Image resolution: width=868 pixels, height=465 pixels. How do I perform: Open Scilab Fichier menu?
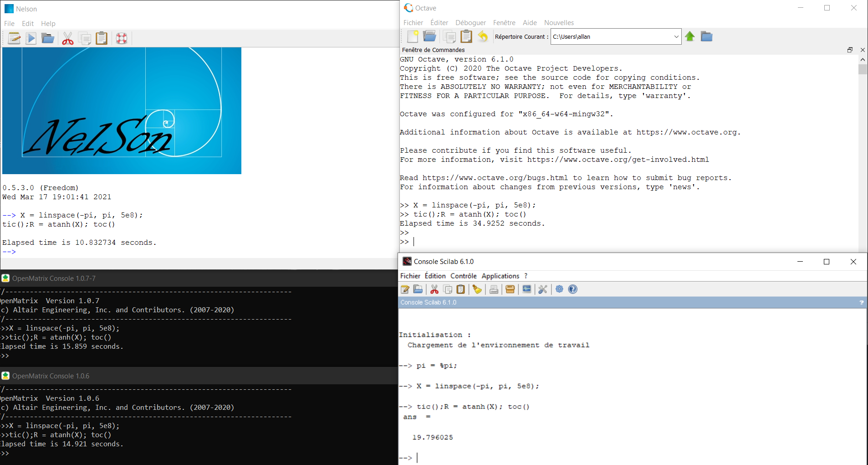pos(410,276)
